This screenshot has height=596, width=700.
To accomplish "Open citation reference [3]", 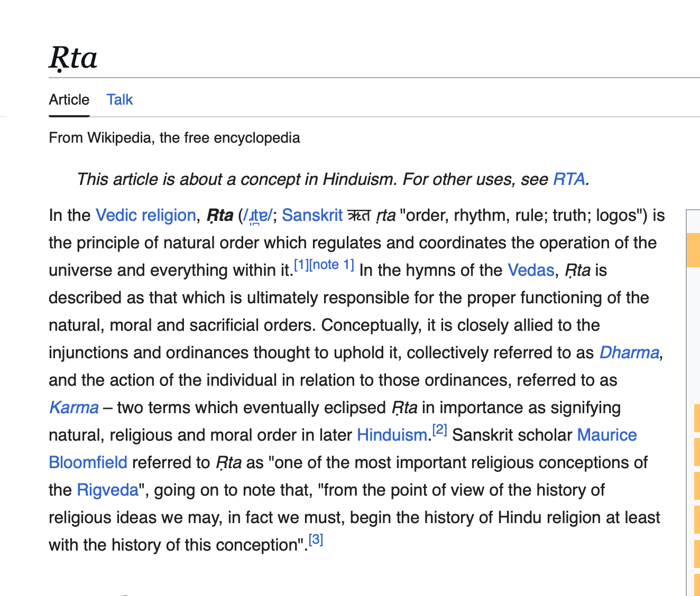I will pyautogui.click(x=316, y=539).
